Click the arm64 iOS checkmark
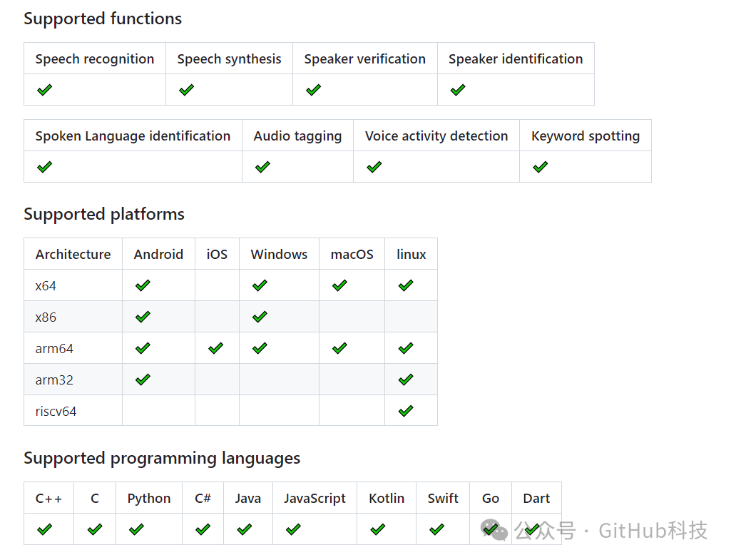This screenshot has width=731, height=560. (x=215, y=348)
